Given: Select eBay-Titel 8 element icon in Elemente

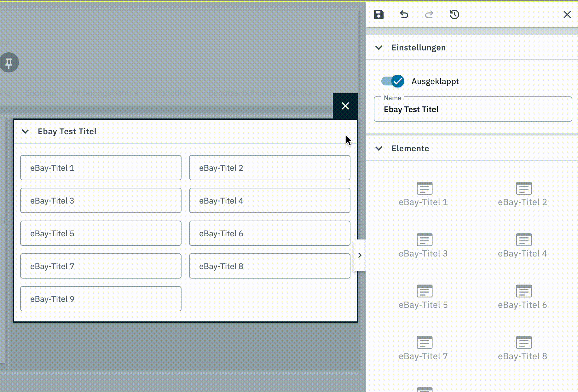Looking at the screenshot, I should pyautogui.click(x=523, y=343).
